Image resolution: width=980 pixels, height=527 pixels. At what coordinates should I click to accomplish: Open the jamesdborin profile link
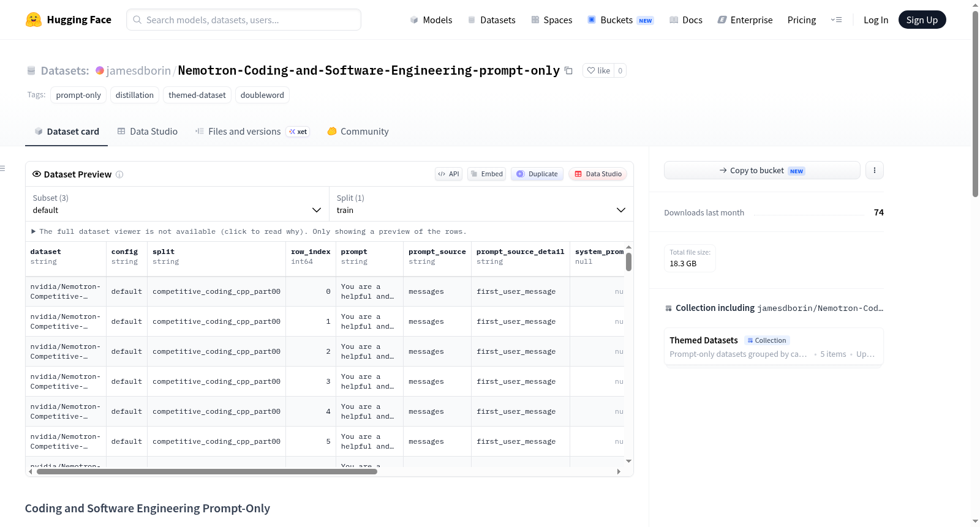[x=138, y=70]
